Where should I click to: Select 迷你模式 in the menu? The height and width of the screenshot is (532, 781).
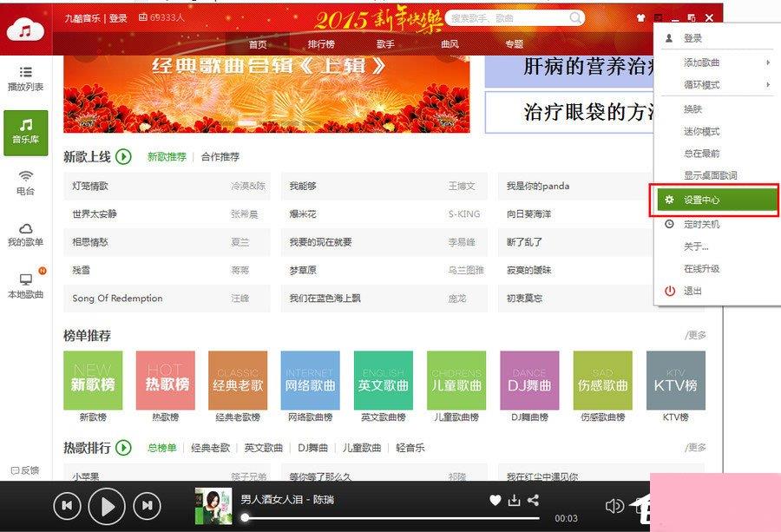701,132
